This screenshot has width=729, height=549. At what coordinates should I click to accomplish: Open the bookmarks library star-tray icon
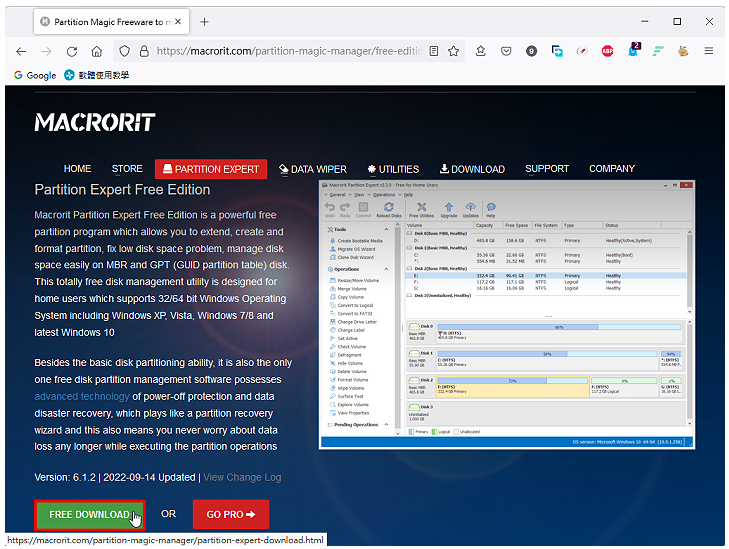coord(481,51)
